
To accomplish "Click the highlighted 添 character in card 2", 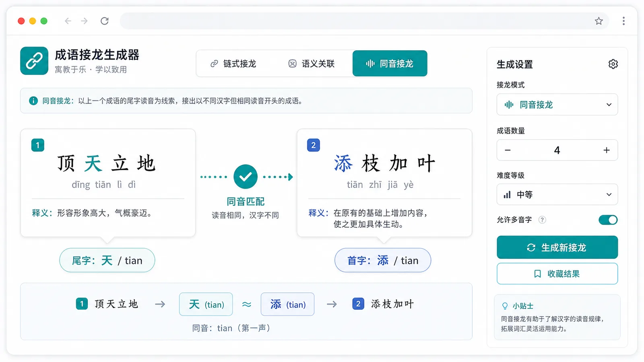I will pos(343,163).
